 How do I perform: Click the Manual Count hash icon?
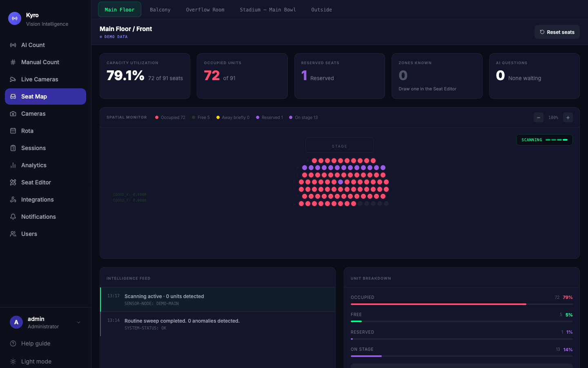coord(13,62)
